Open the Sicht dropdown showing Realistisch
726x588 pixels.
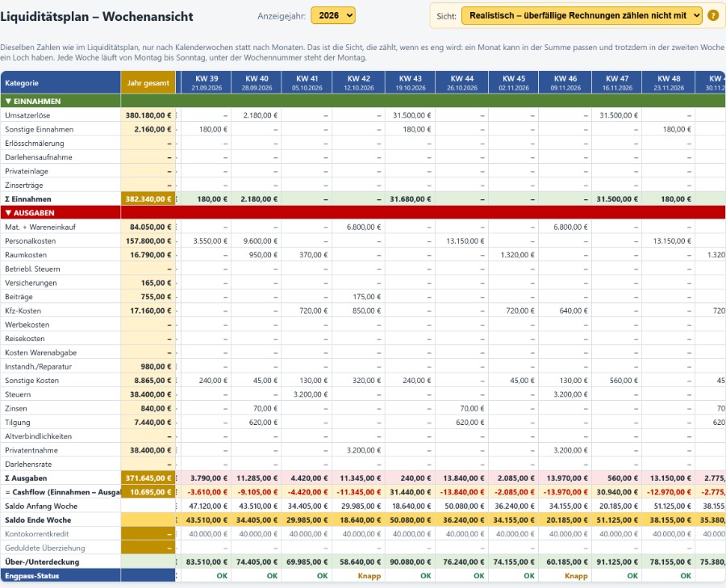pyautogui.click(x=582, y=16)
